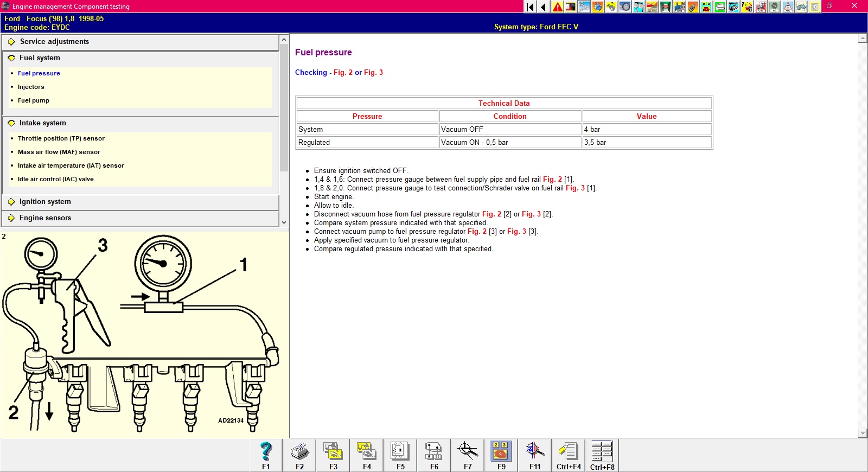This screenshot has width=868, height=472.
Task: Collapse the Fuel system section
Action: pyautogui.click(x=40, y=58)
